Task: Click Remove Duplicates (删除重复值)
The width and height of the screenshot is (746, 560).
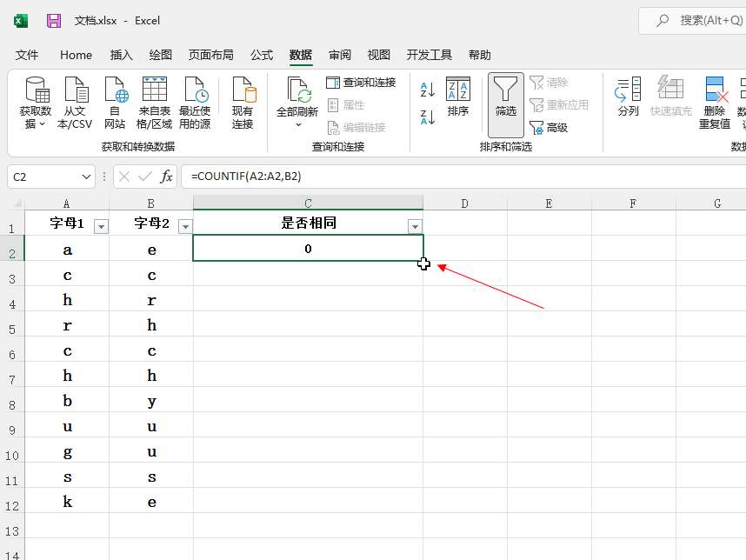Action: tap(715, 103)
